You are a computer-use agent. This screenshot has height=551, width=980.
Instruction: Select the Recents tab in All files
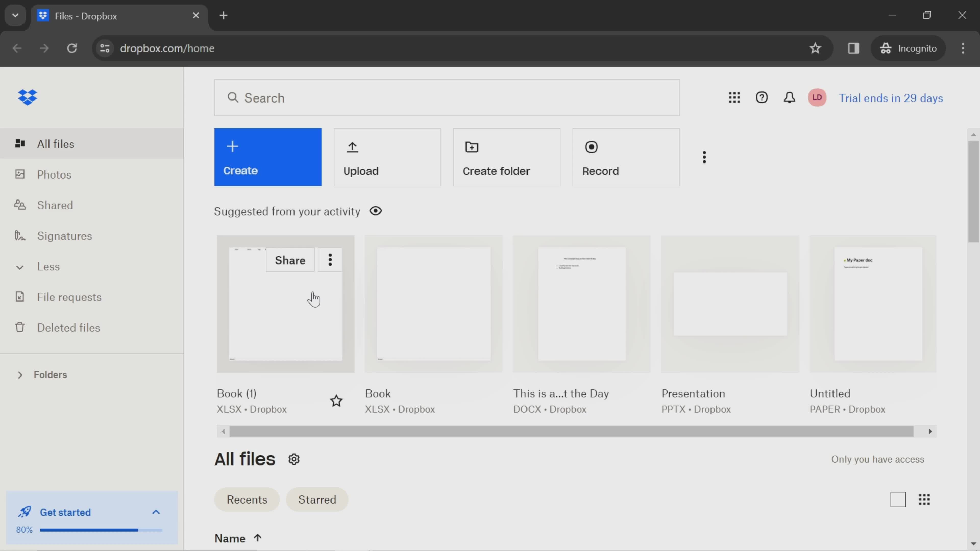[246, 499]
